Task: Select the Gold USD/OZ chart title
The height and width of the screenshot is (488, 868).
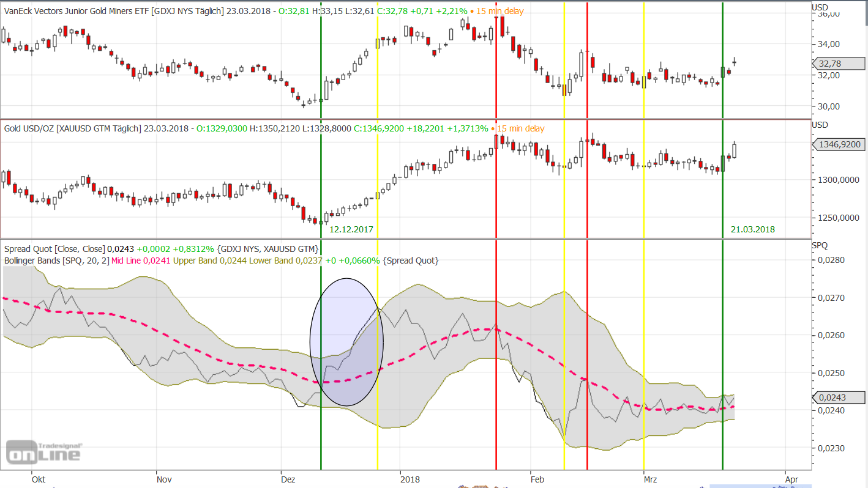Action: pos(73,128)
